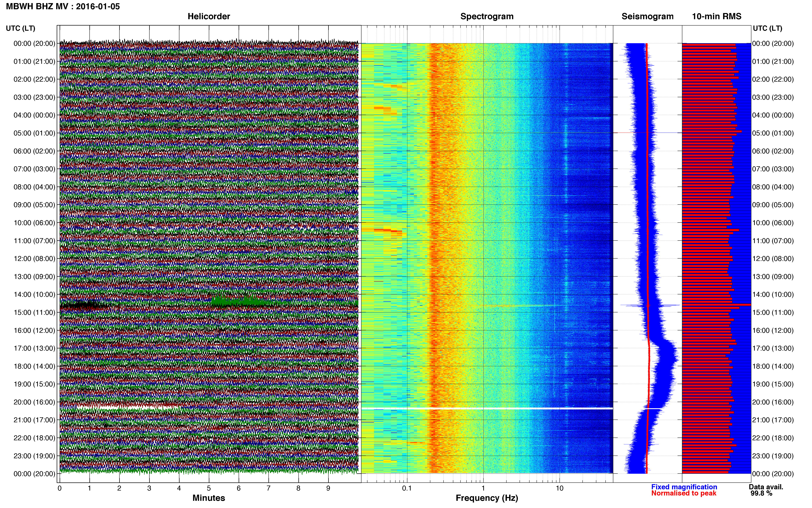Image resolution: width=812 pixels, height=508 pixels.
Task: Click the 'Minutes' axis label
Action: coord(208,498)
